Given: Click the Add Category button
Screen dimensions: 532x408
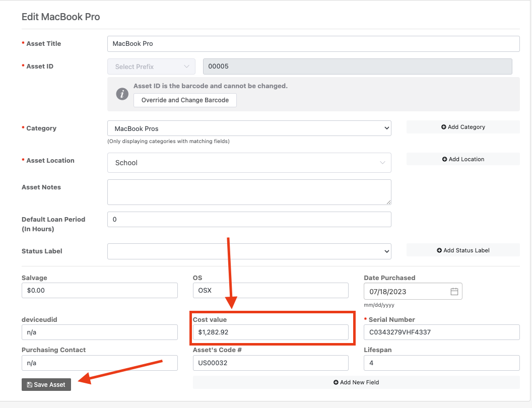Looking at the screenshot, I should pos(463,127).
